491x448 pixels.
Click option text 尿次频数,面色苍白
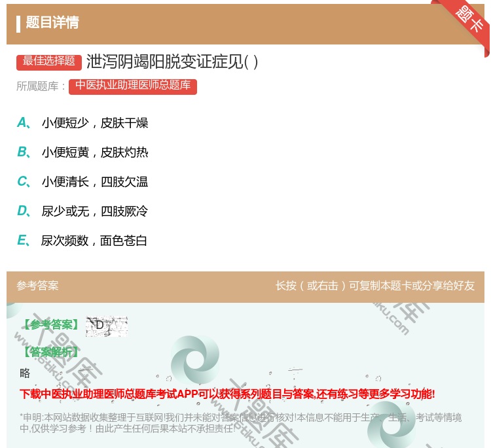pos(95,241)
